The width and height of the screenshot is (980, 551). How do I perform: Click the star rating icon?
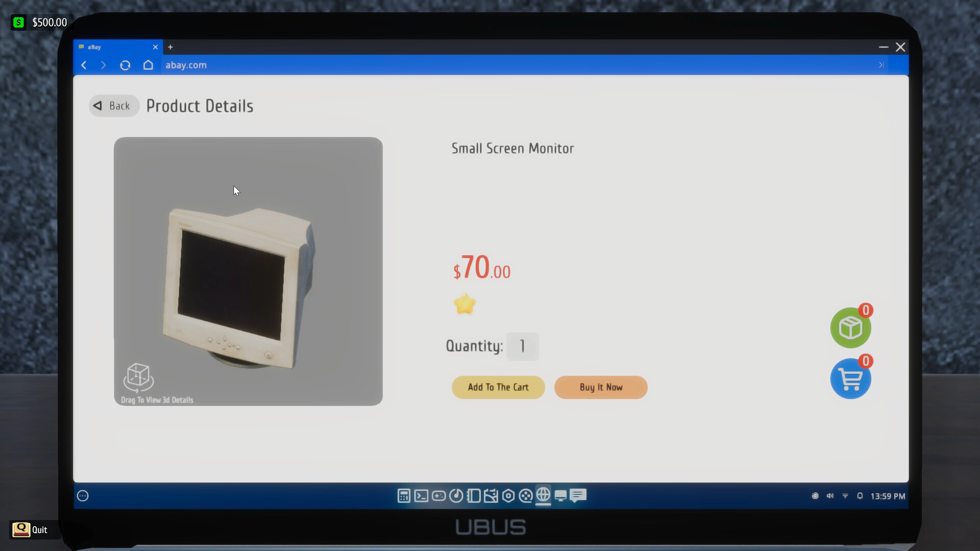464,304
